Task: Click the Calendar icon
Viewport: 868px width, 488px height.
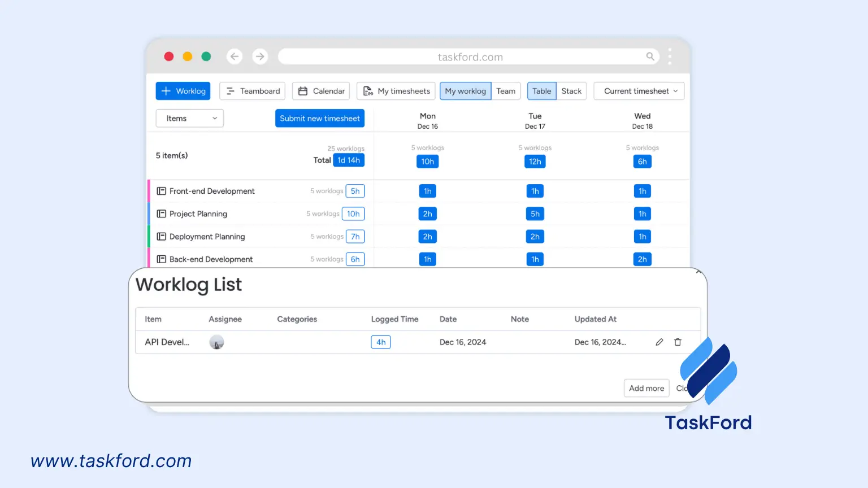Action: [x=303, y=91]
